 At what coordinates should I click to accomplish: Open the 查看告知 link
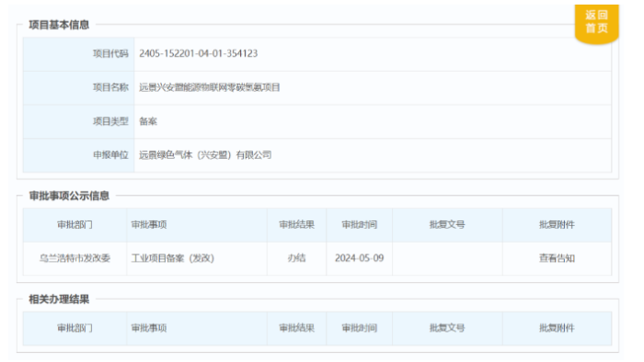[557, 258]
